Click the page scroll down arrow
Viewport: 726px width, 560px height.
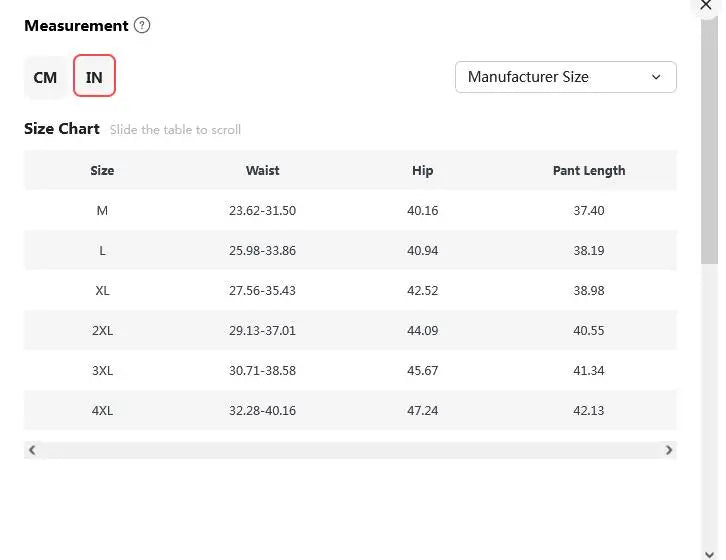709,551
